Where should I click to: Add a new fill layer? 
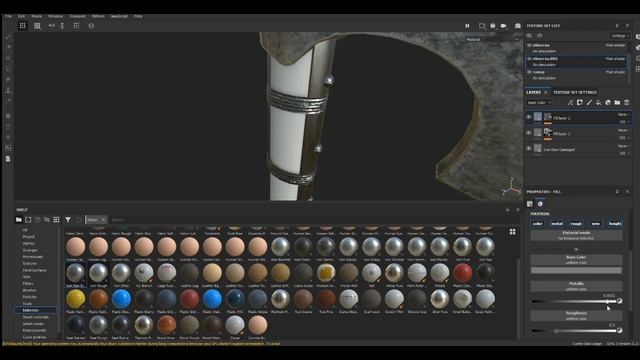pos(598,102)
